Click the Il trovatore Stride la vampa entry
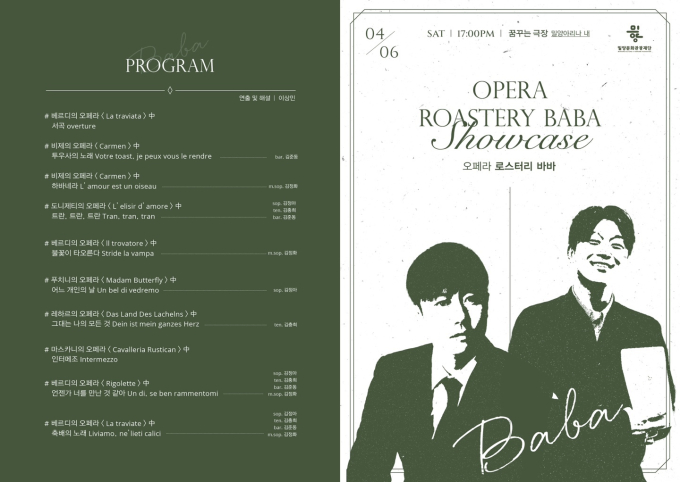Viewport: 680px width, 482px height. point(171,248)
